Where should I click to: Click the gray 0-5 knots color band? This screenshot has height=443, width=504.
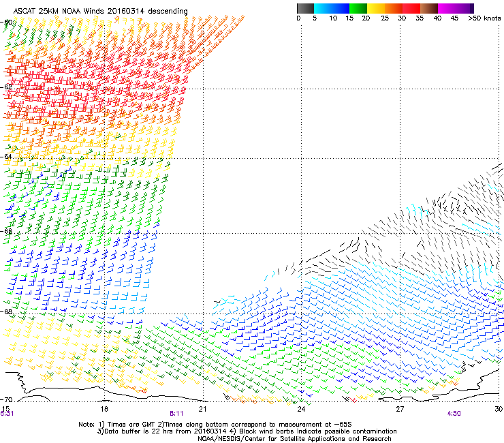coord(305,8)
